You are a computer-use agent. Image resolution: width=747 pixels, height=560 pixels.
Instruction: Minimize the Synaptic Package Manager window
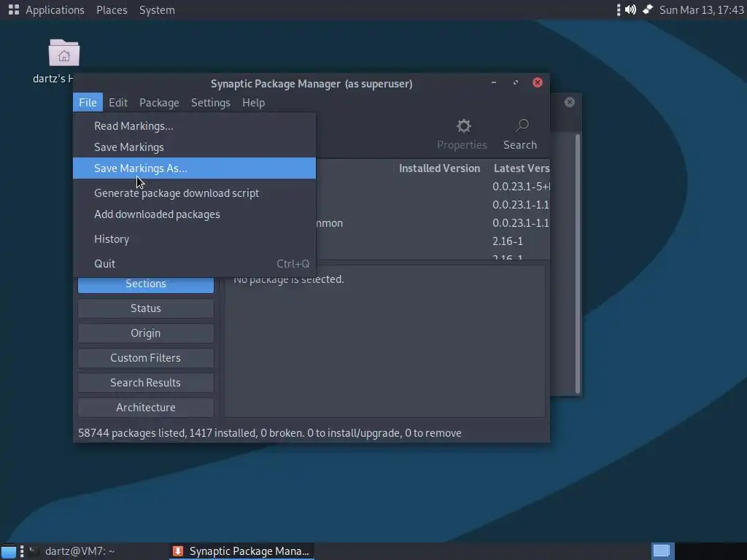click(494, 82)
